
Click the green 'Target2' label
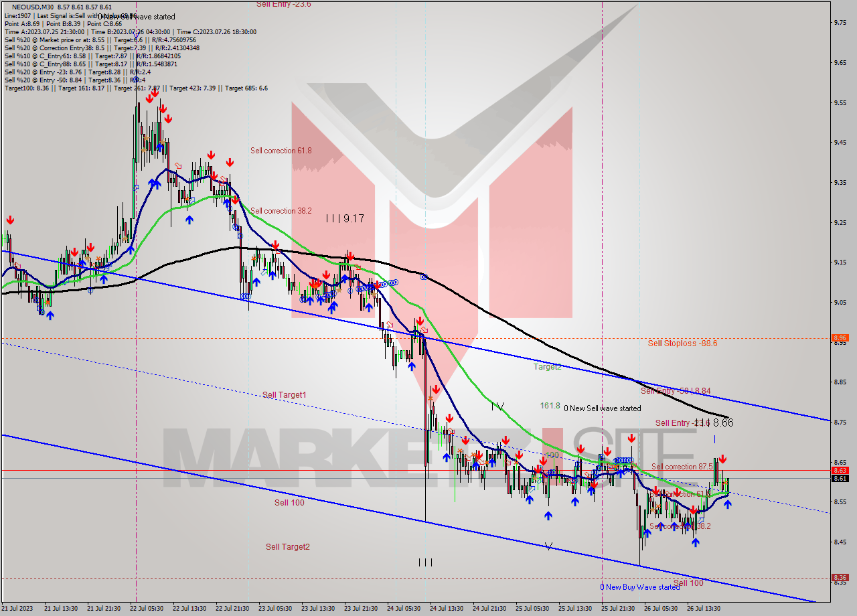(547, 367)
